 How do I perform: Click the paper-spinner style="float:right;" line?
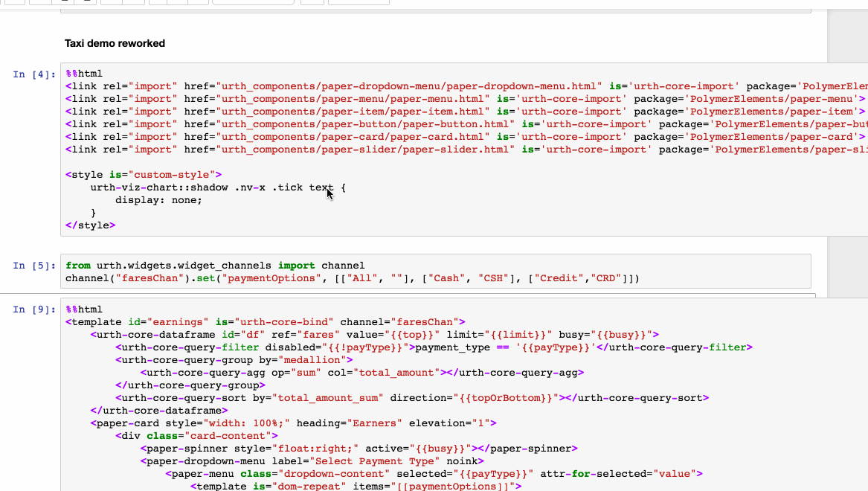click(359, 449)
